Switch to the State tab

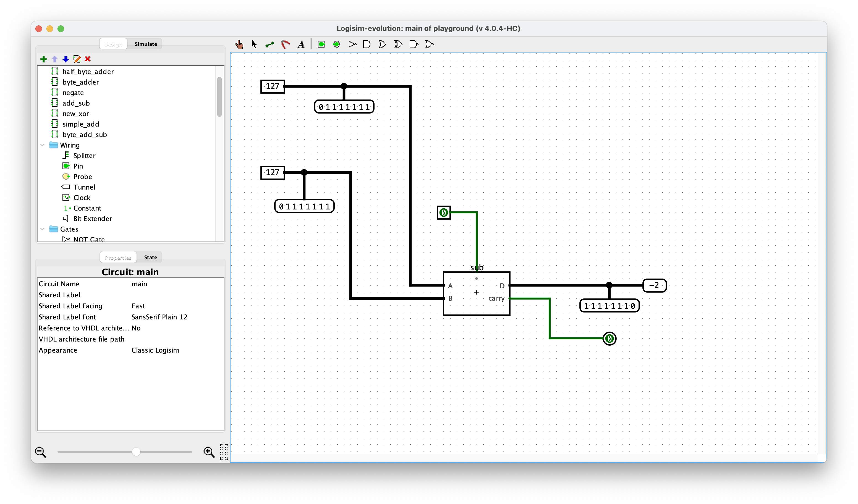coord(150,257)
